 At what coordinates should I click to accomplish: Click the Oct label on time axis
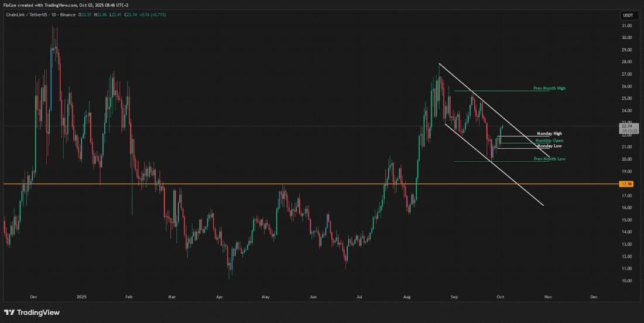[499, 297]
